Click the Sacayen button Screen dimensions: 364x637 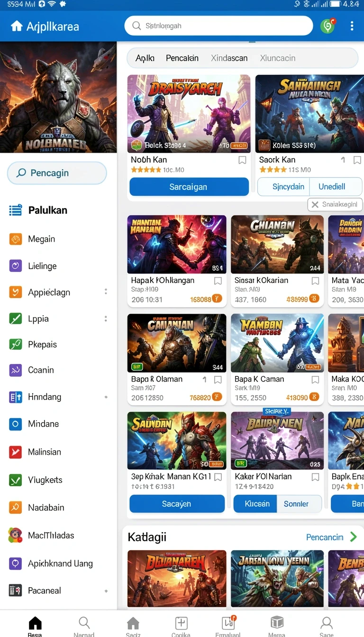(177, 504)
